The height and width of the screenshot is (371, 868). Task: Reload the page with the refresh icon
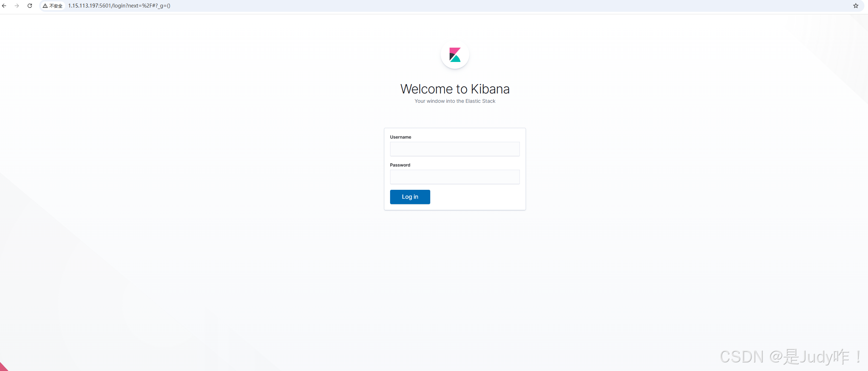(30, 6)
